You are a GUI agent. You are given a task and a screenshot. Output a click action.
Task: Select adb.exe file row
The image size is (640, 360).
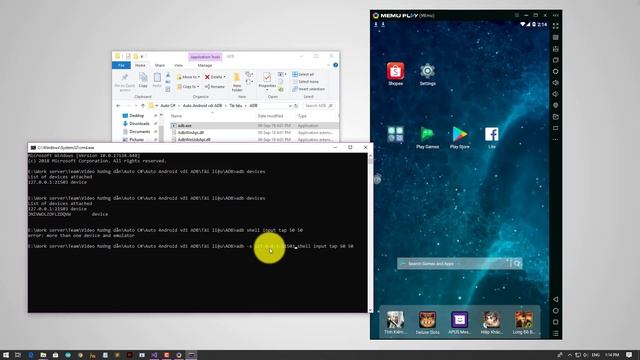coord(254,126)
